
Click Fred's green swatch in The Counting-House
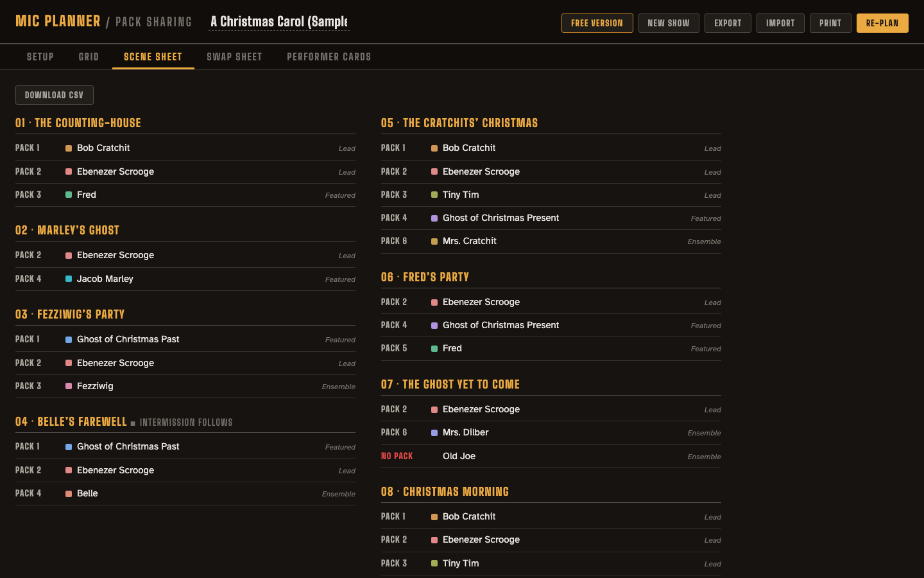pyautogui.click(x=69, y=195)
